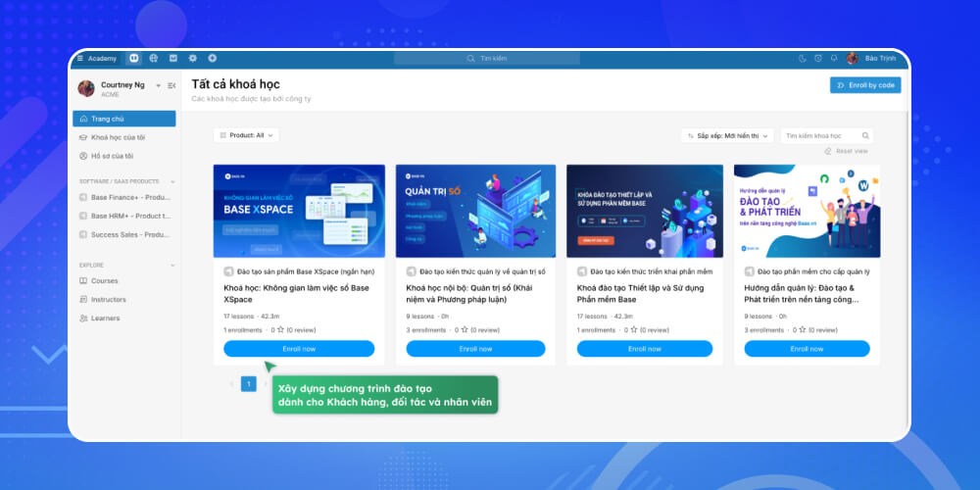Screen dimensions: 980x490
Task: Open the settings gear icon in top bar
Action: click(193, 59)
